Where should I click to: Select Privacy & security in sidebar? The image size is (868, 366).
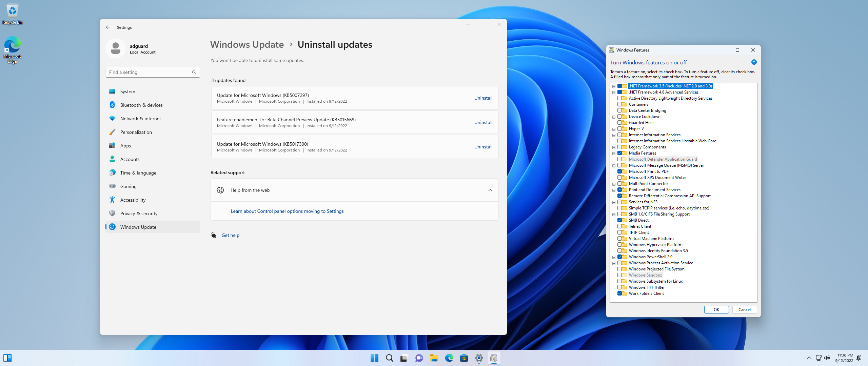tap(153, 213)
